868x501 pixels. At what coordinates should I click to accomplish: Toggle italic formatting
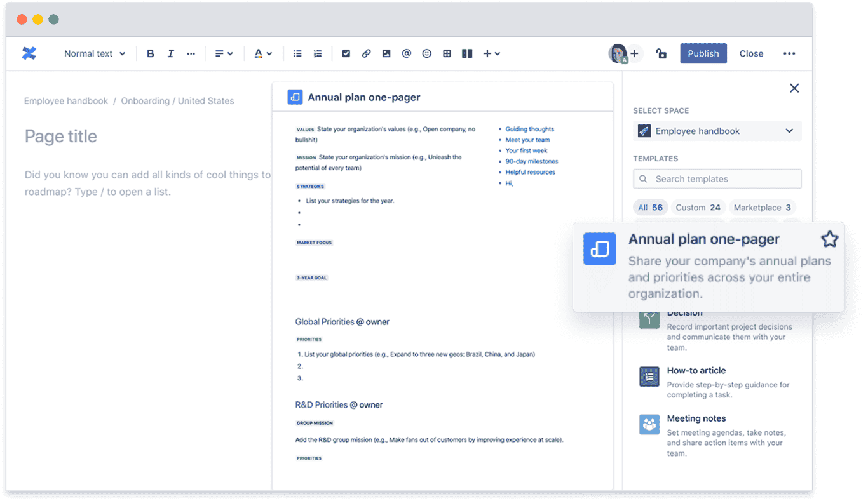point(170,53)
